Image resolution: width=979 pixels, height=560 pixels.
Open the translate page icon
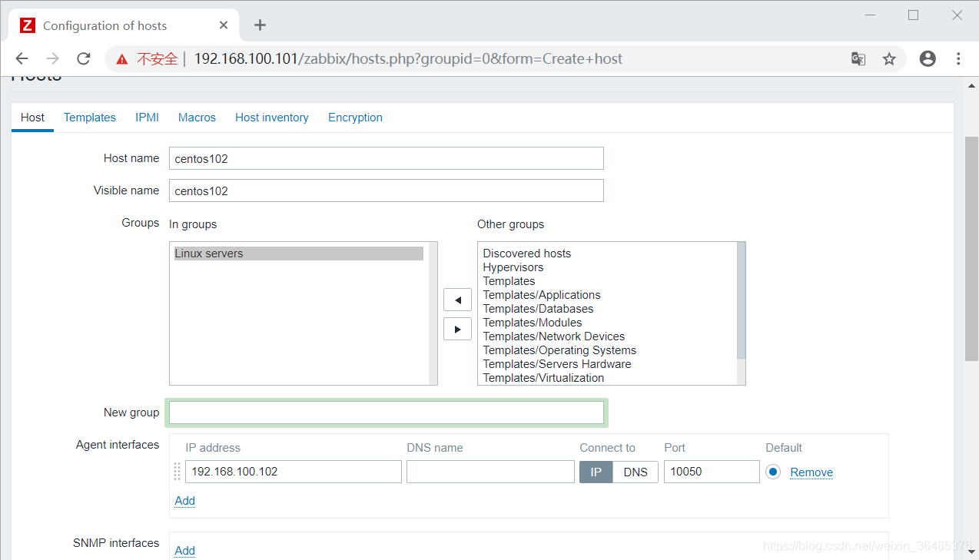point(858,59)
